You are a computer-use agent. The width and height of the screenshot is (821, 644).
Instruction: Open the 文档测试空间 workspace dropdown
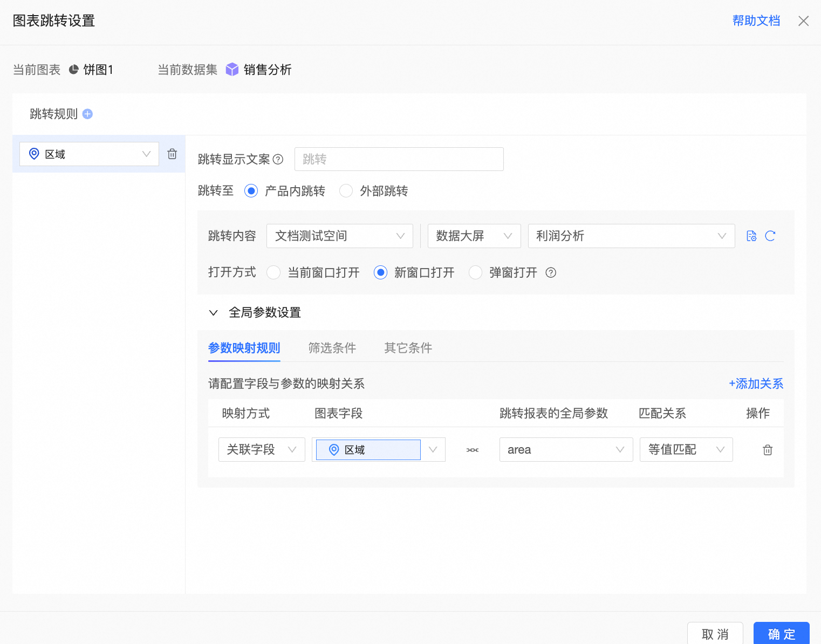click(340, 236)
